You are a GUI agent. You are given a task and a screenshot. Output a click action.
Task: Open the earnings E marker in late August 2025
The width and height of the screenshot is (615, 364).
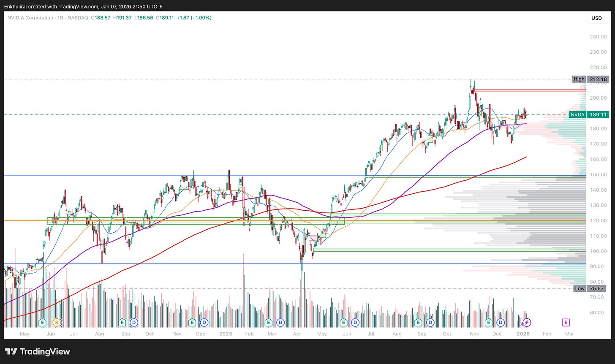tap(418, 323)
